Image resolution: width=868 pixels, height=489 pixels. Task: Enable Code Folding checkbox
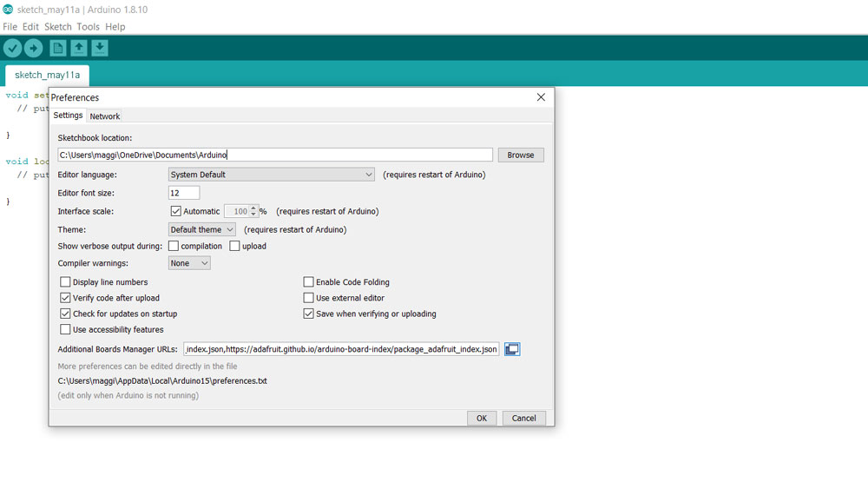click(x=308, y=282)
